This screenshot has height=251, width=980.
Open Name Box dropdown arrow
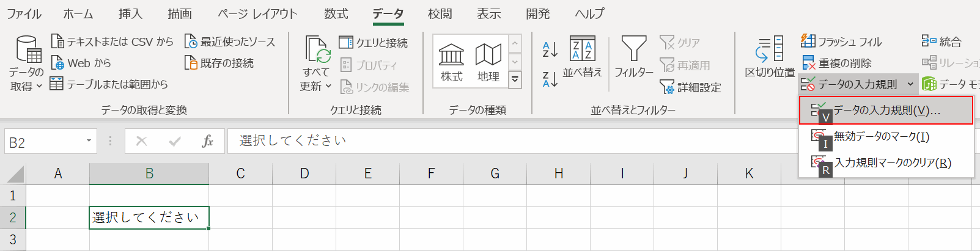pyautogui.click(x=89, y=141)
